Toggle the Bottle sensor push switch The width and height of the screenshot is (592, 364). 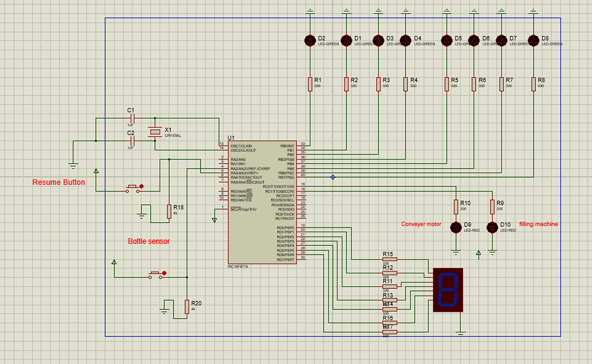point(156,275)
